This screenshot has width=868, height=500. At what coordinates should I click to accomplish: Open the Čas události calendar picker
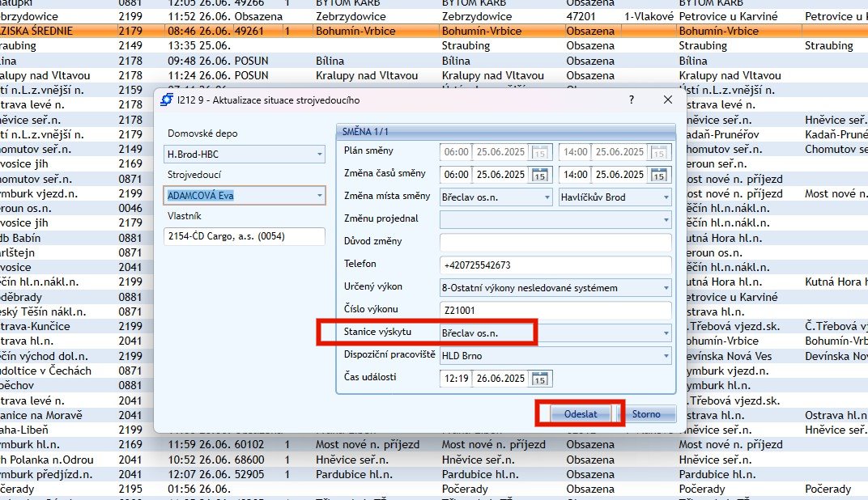coord(542,378)
